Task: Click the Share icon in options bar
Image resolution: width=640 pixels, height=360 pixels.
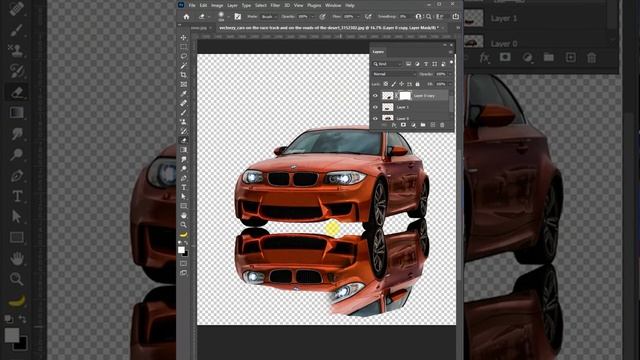Action: [x=455, y=16]
